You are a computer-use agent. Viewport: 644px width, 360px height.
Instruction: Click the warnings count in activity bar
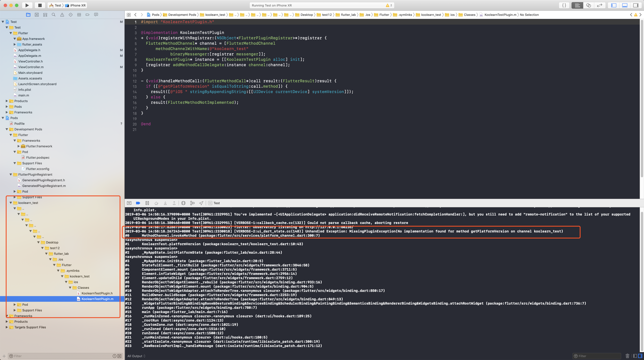coord(389,5)
